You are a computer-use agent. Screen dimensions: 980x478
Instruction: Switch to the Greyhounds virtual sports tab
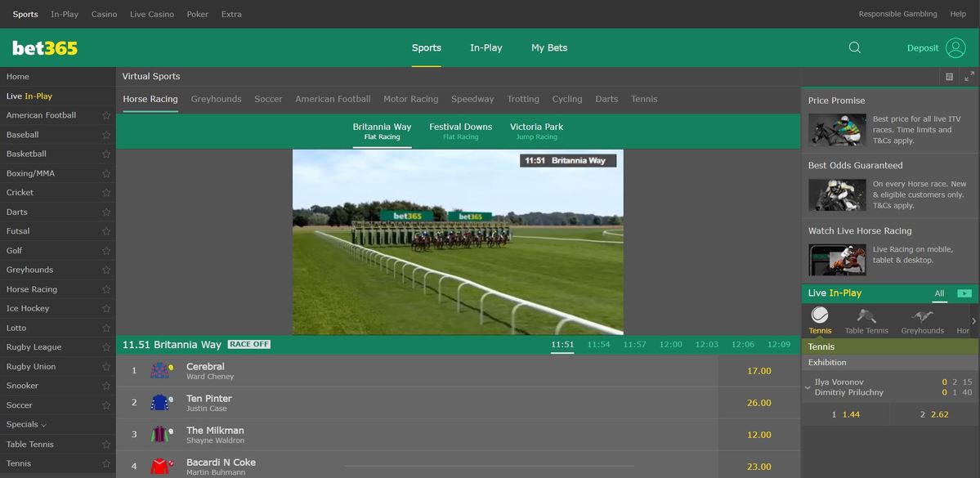[x=217, y=99]
